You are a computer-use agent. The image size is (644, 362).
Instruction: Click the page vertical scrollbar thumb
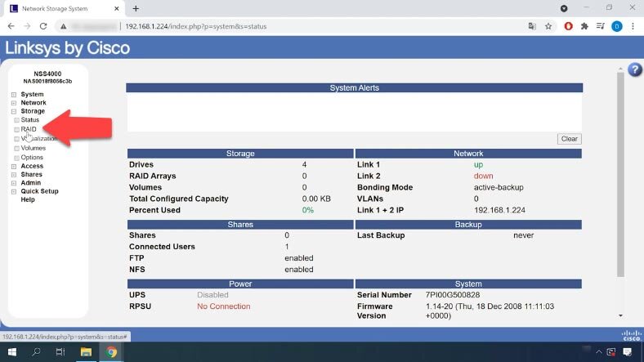(620, 174)
